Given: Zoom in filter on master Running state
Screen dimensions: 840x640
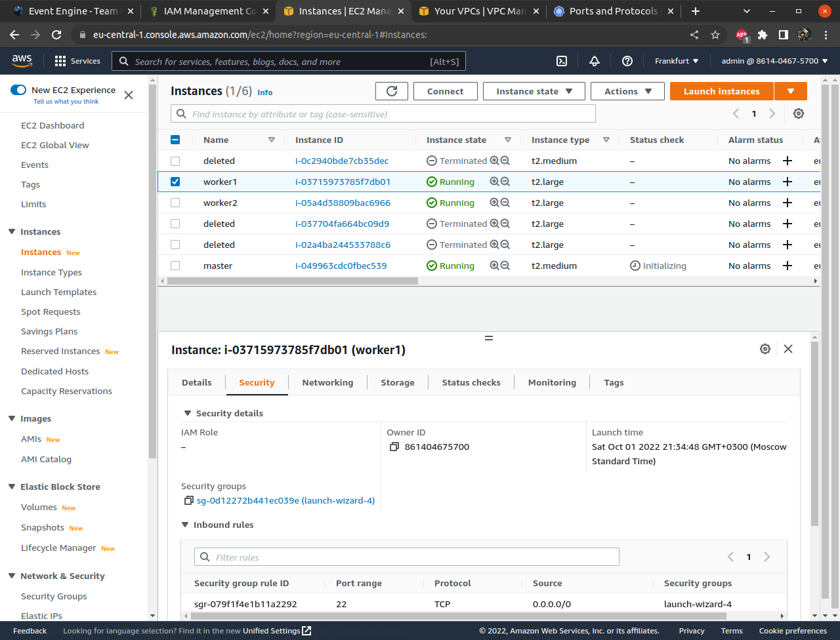Looking at the screenshot, I should pos(494,266).
